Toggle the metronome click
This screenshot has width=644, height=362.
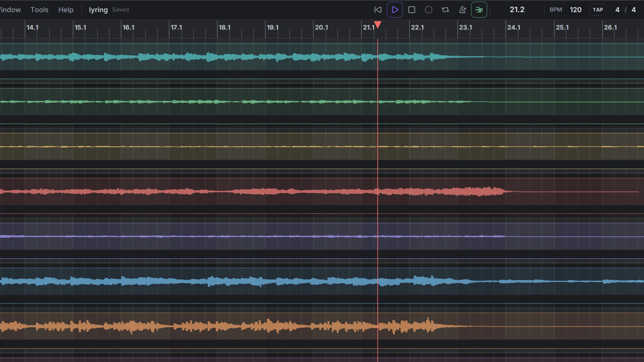[x=462, y=10]
